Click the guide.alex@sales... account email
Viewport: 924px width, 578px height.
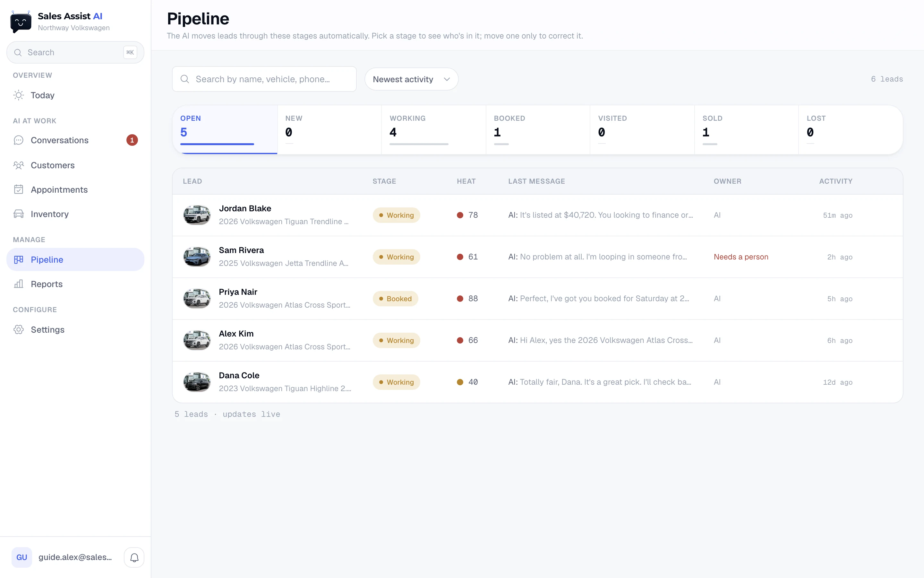click(75, 557)
